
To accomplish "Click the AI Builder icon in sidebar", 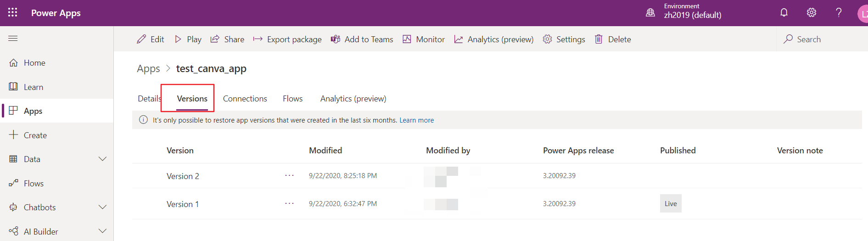I will coord(13,231).
